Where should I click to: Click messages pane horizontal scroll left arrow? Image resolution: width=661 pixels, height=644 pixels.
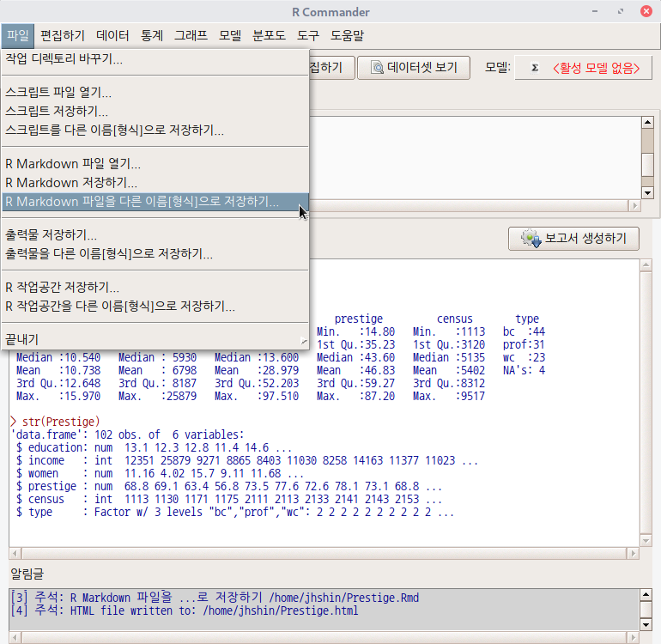[x=15, y=637]
